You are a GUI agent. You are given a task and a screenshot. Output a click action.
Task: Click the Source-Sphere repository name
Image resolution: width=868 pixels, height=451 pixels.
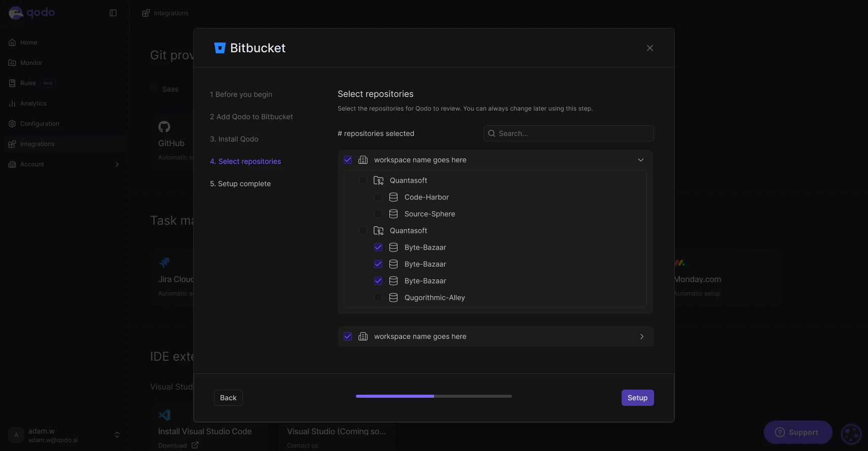(x=430, y=214)
